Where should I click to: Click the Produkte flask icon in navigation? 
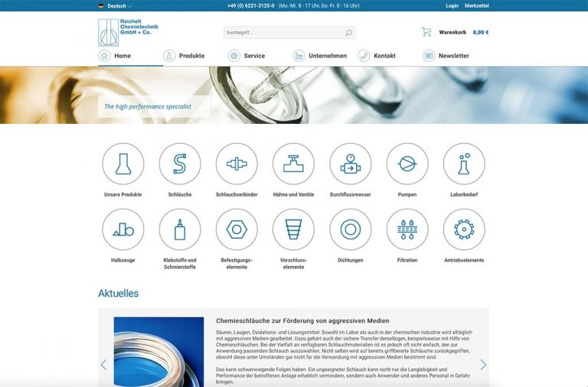coord(169,56)
